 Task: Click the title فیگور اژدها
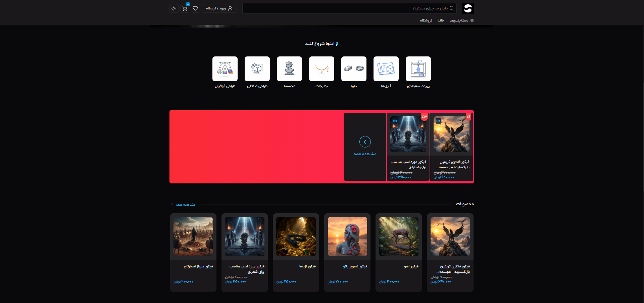[x=307, y=266]
